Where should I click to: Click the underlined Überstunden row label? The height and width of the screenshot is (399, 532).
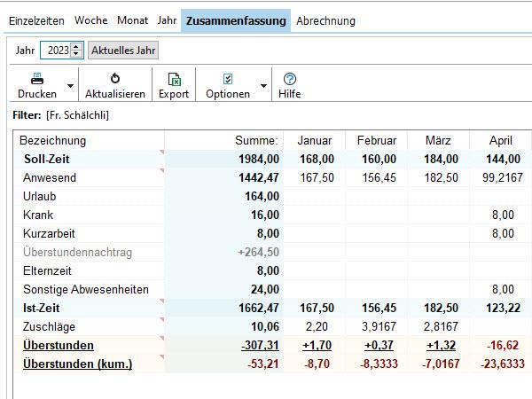(59, 345)
